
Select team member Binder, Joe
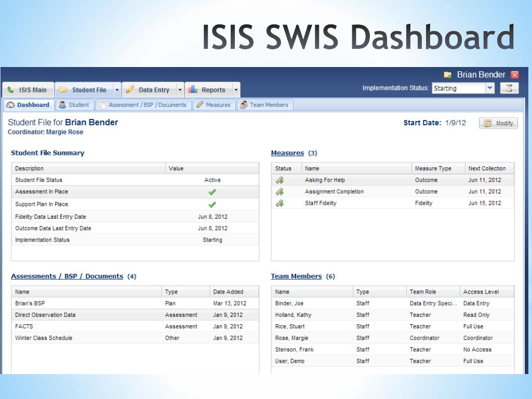393,303
